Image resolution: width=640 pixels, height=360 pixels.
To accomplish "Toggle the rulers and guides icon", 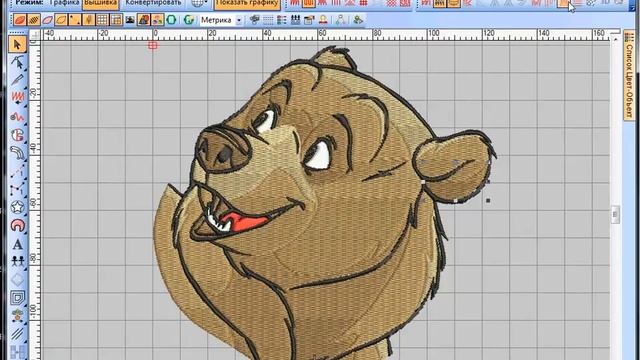I will pyautogui.click(x=116, y=20).
